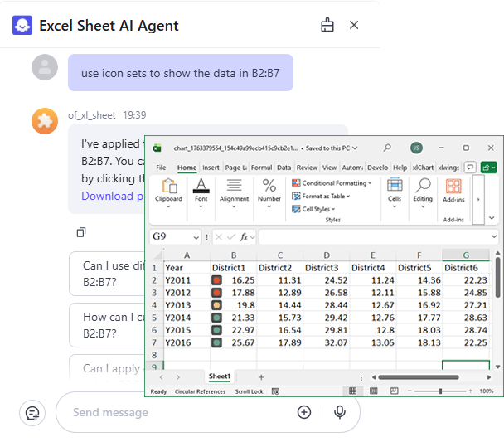
Task: Open Cell Styles menu
Action: (x=313, y=209)
